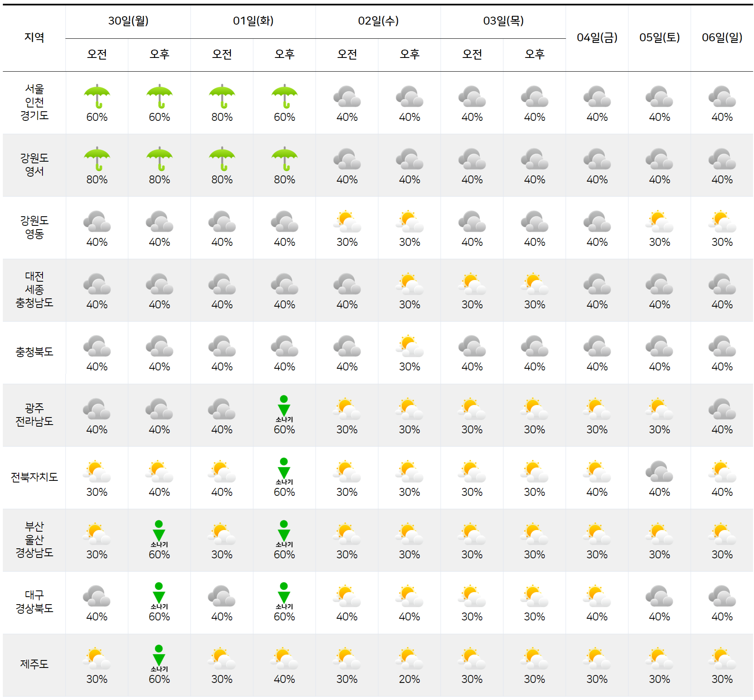
Task: Click 충청북도 partly sunny icon 02일 오후
Action: point(409,346)
